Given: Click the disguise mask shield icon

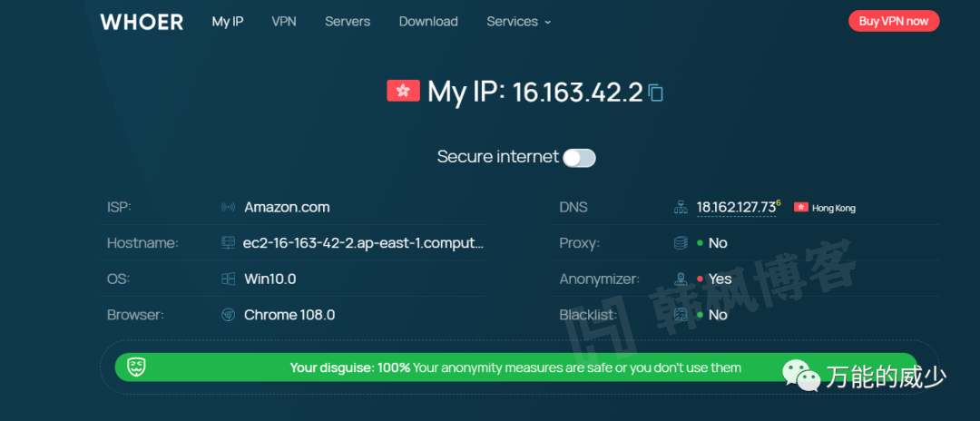Looking at the screenshot, I should pos(136,367).
